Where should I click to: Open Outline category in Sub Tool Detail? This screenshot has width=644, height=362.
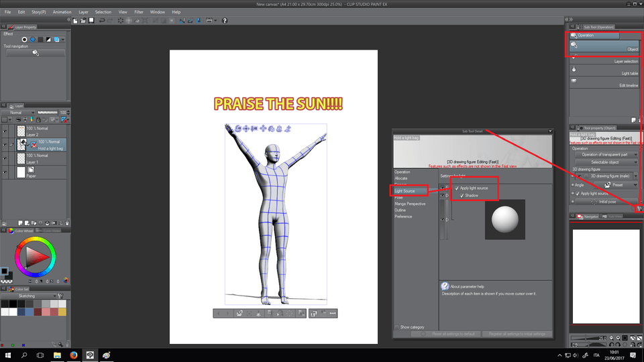(x=400, y=210)
